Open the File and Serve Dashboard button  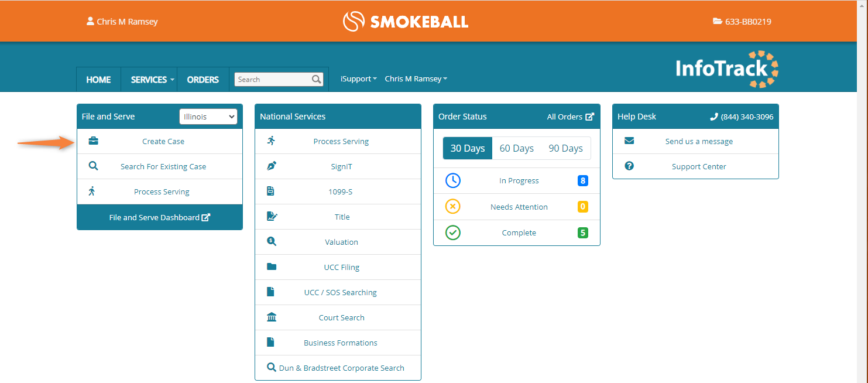[160, 217]
